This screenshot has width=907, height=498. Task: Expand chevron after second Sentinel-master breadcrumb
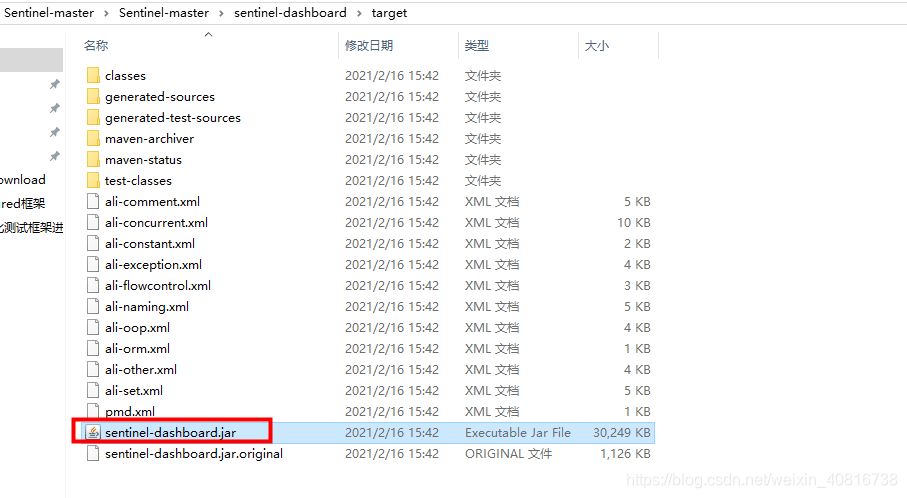[x=222, y=13]
